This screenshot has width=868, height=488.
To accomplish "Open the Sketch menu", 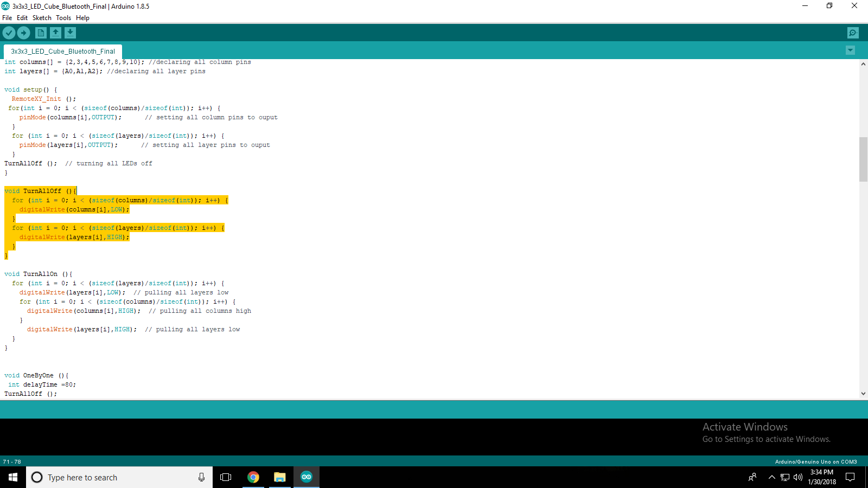I will (x=42, y=18).
